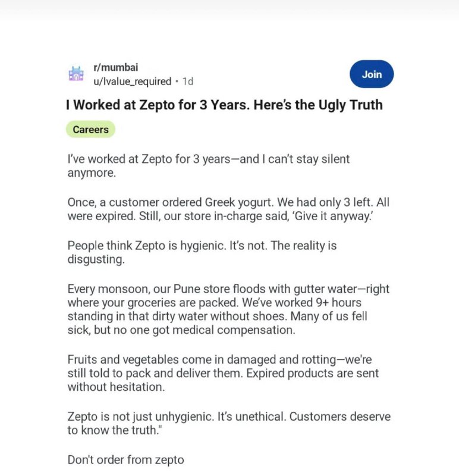
Task: Click the line starting 'Fruits and vegetables come in'
Action: 219,359
